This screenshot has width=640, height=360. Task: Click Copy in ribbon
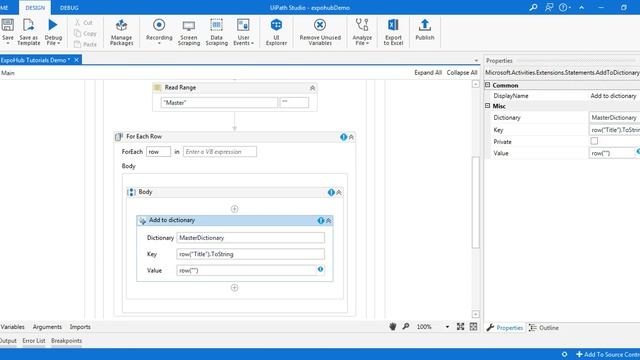coord(85,33)
